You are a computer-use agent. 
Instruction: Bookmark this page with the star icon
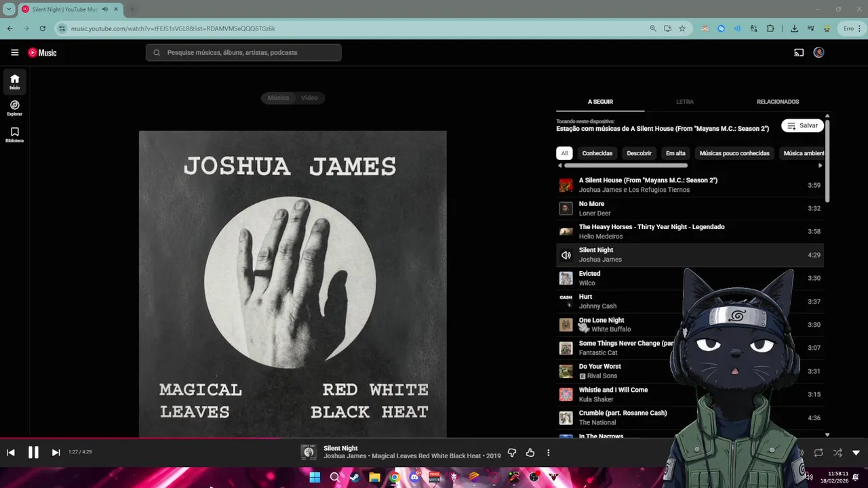682,28
